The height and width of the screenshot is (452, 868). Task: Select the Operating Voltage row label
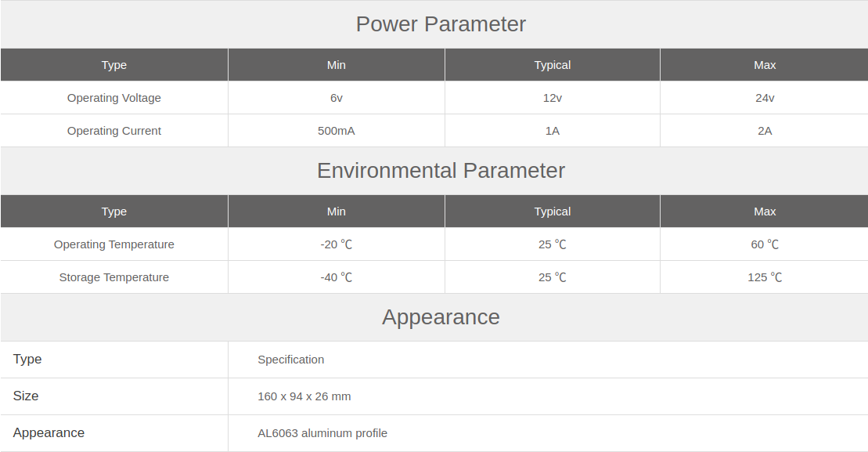[x=114, y=98]
